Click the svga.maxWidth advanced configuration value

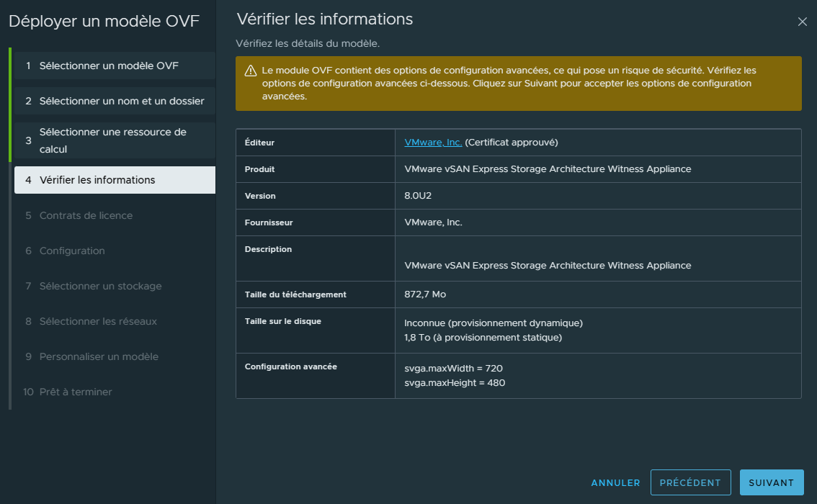tap(453, 368)
